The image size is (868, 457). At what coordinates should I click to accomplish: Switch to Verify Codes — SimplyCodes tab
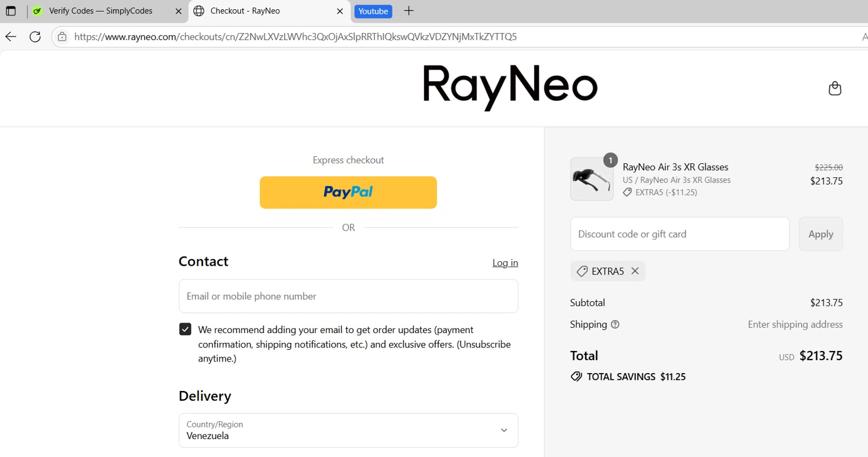pyautogui.click(x=101, y=11)
